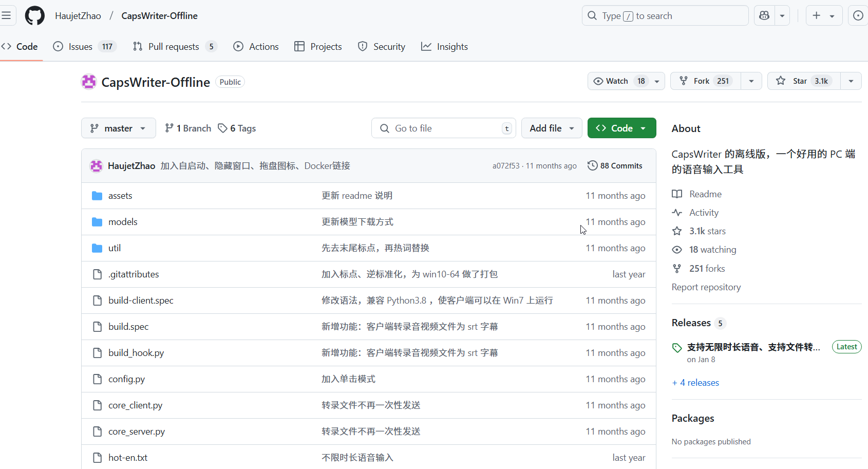The width and height of the screenshot is (868, 469).
Task: Open the GitHub home page via octocat logo
Action: [x=34, y=15]
